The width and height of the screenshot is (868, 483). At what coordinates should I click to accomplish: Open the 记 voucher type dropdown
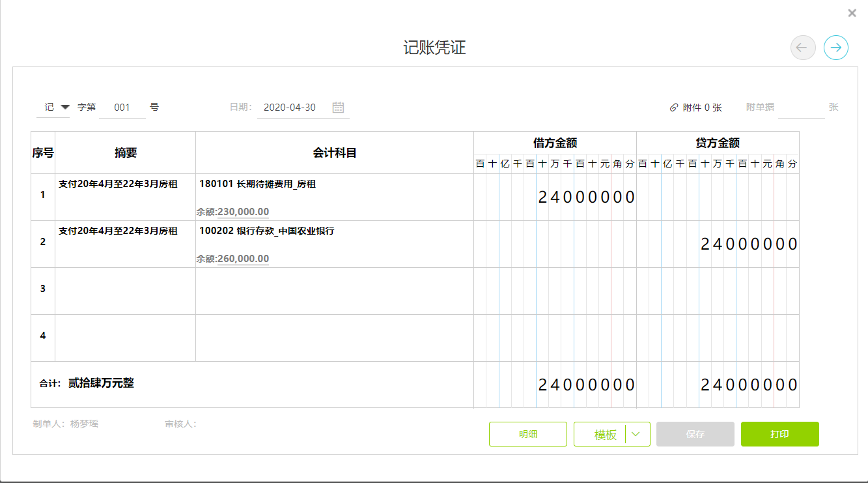point(53,108)
